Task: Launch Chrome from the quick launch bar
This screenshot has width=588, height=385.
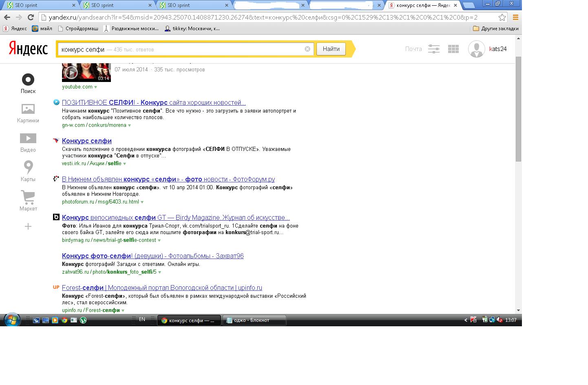Action: click(64, 320)
